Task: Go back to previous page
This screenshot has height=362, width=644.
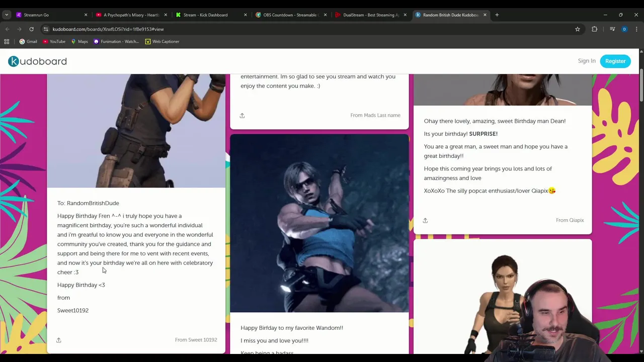Action: [x=8, y=29]
